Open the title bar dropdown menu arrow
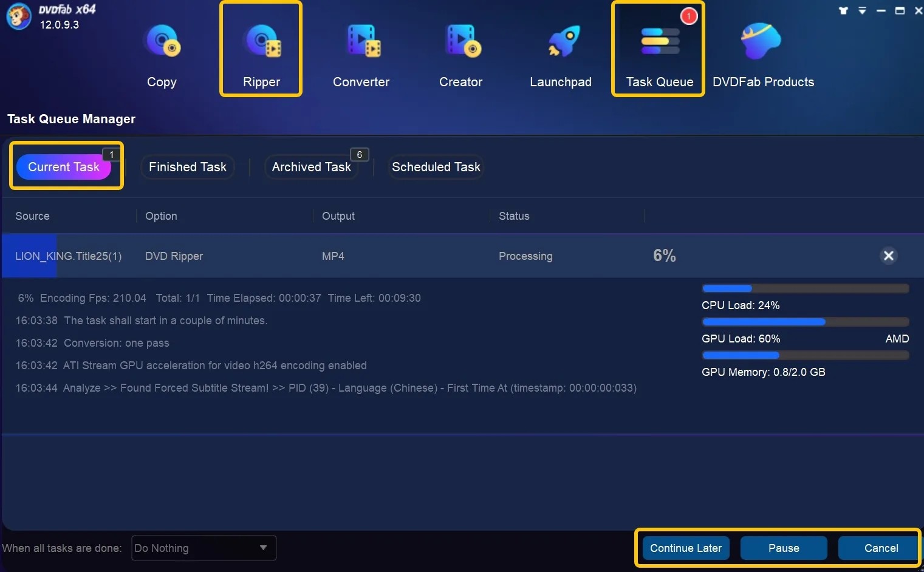 (862, 10)
